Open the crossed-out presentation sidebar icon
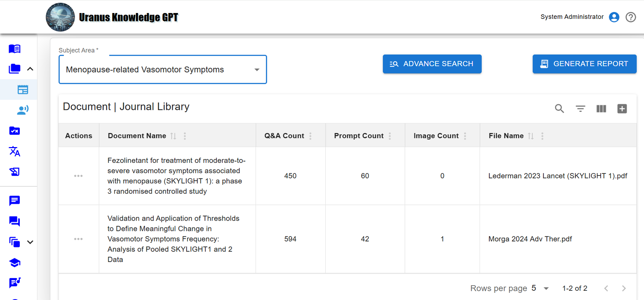 click(14, 172)
